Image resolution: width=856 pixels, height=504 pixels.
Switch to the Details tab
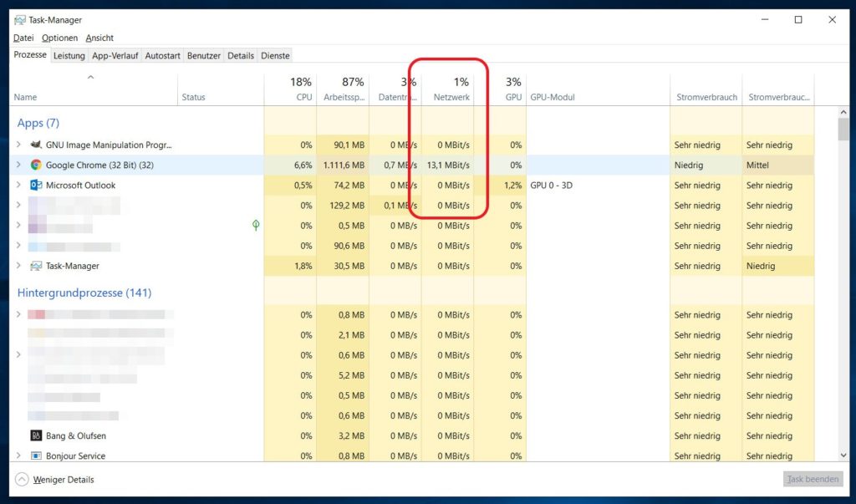[x=241, y=56]
